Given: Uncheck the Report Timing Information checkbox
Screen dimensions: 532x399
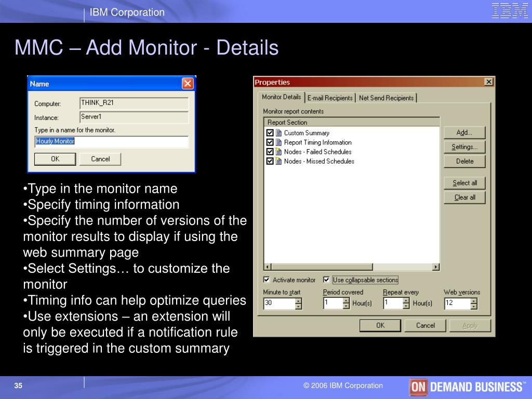Looking at the screenshot, I should click(270, 142).
